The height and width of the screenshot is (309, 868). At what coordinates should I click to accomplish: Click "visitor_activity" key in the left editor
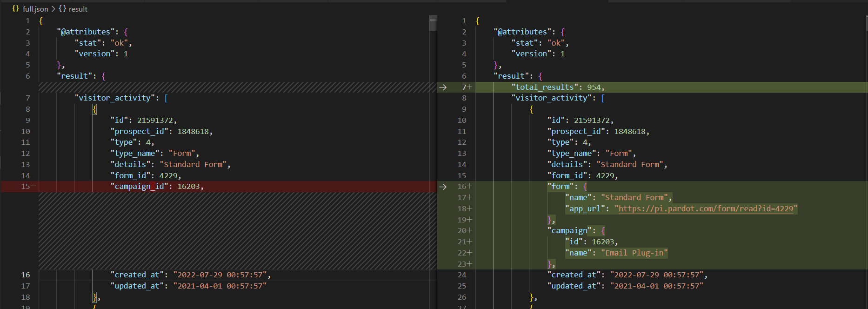114,98
